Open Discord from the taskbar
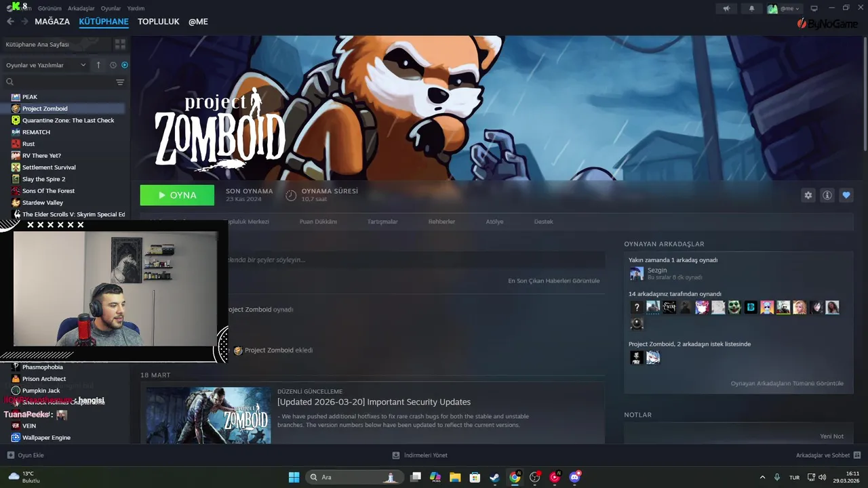Image resolution: width=868 pixels, height=488 pixels. point(575,477)
